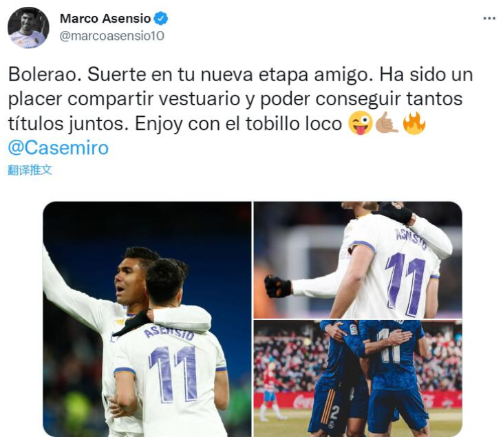
Task: Open Marco Asensio's profile avatar
Action: 28,28
